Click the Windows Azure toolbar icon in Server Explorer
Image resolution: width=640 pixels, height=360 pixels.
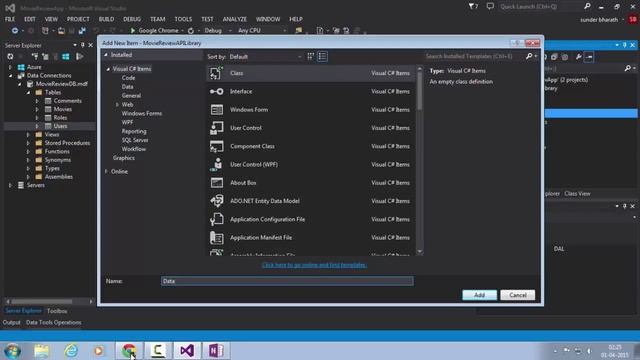(x=66, y=56)
